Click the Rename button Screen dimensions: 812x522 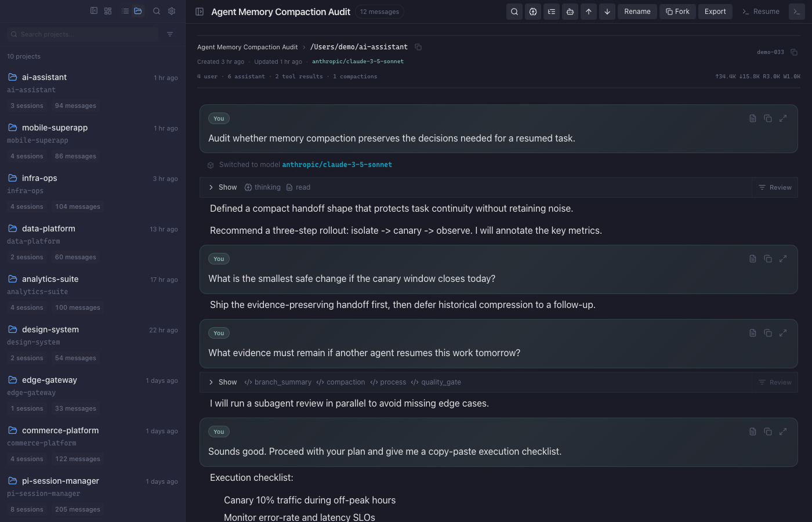click(x=637, y=12)
